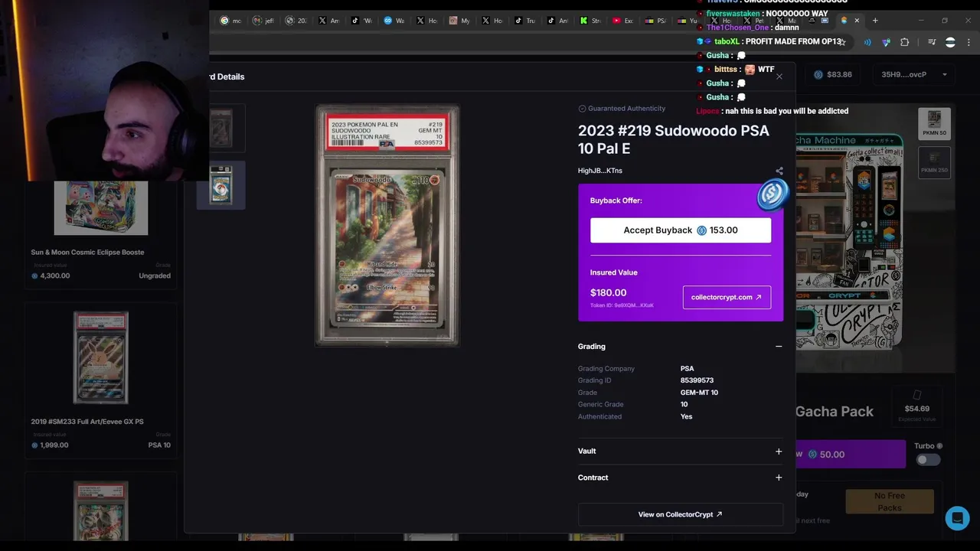Open View on CollectorCrypt link
Viewport: 980px width, 551px height.
(681, 514)
